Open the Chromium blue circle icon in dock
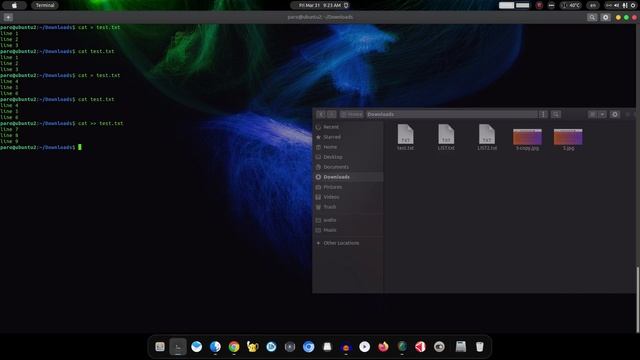Viewport: 640px width, 360px height. pyautogui.click(x=309, y=347)
